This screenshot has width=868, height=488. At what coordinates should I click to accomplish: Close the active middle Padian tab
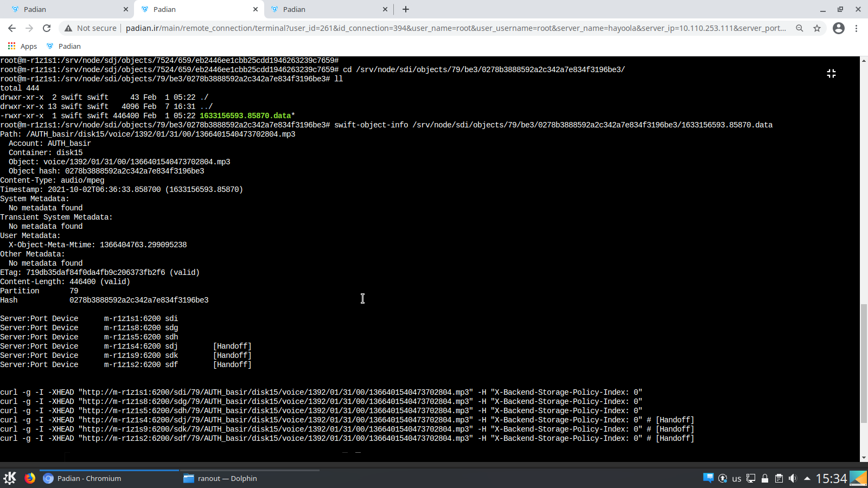[256, 9]
